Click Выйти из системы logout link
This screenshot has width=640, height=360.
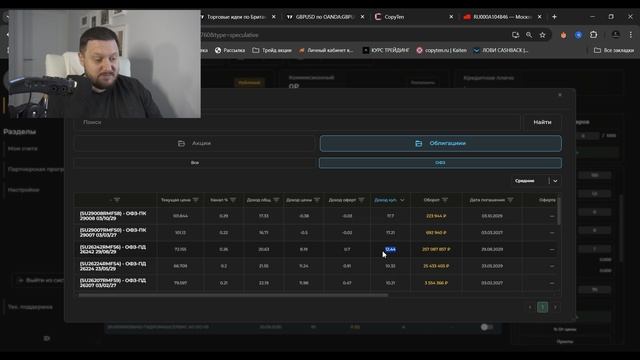(x=41, y=280)
